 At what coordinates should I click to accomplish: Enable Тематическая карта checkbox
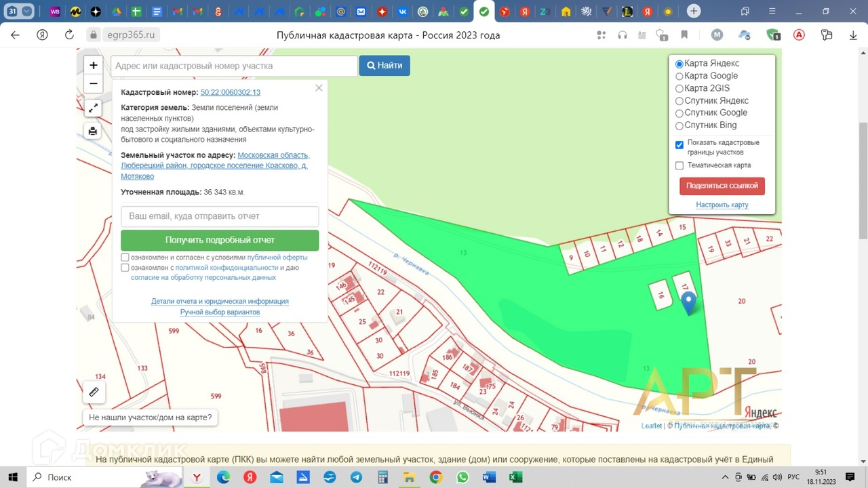pos(679,165)
